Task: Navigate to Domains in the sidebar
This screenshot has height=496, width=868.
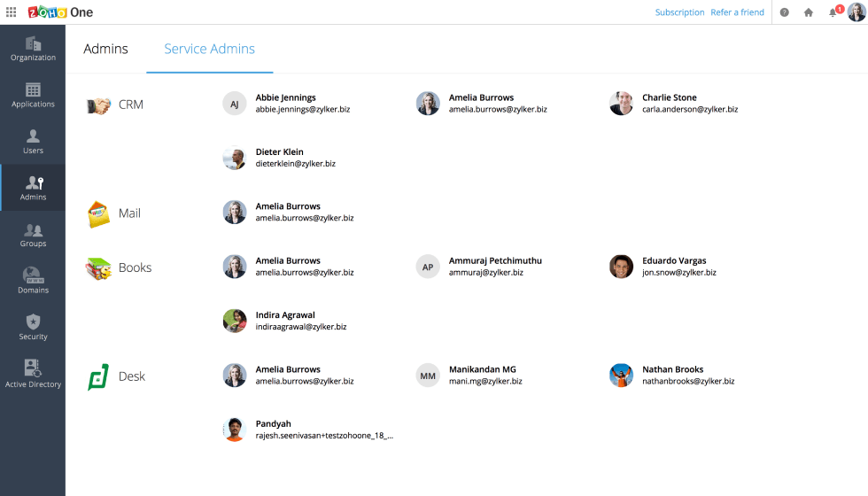Action: [33, 282]
